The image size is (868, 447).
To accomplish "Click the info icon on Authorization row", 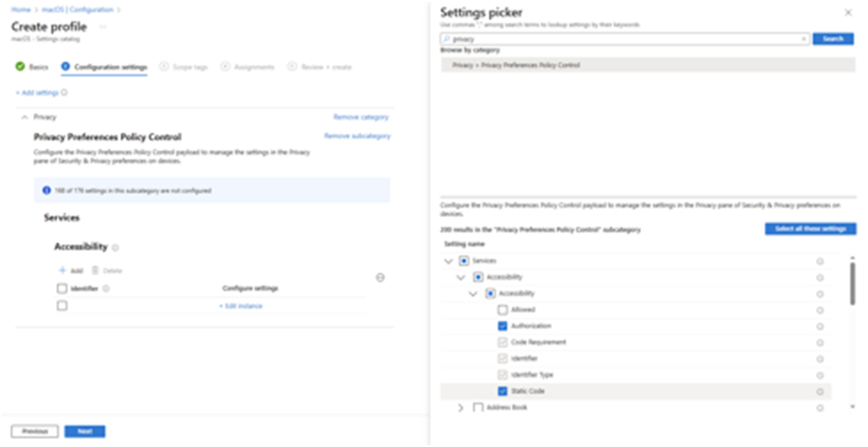I will pos(820,326).
